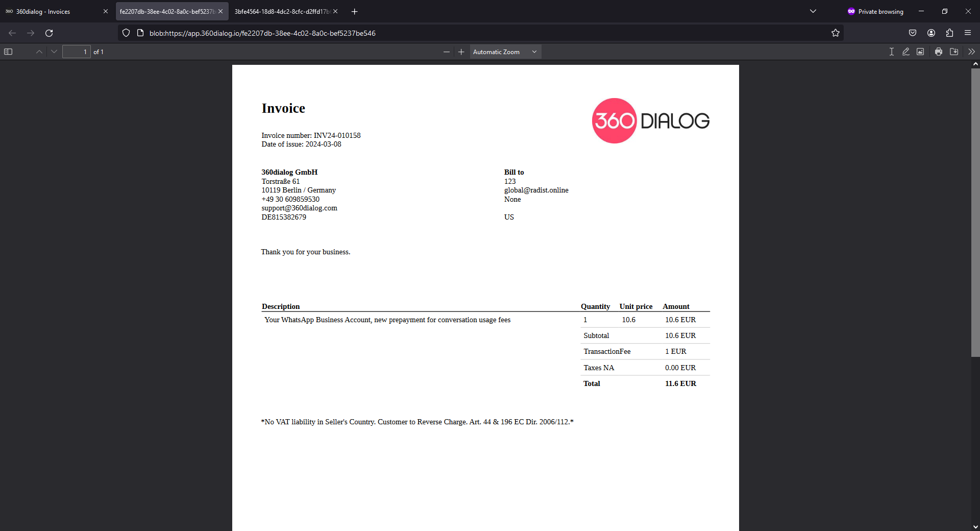Click the TransactionFee row label
Image resolution: width=980 pixels, height=531 pixels.
point(607,351)
